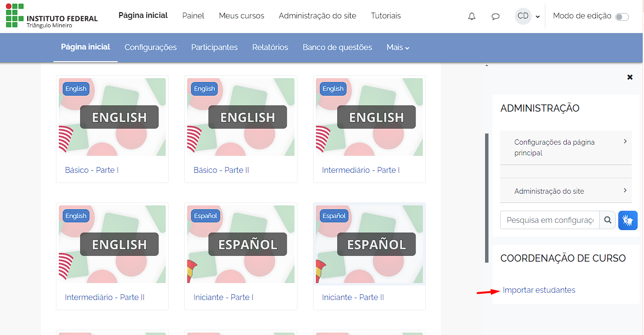Open Meus cursos in top menu
644x335 pixels.
click(242, 16)
